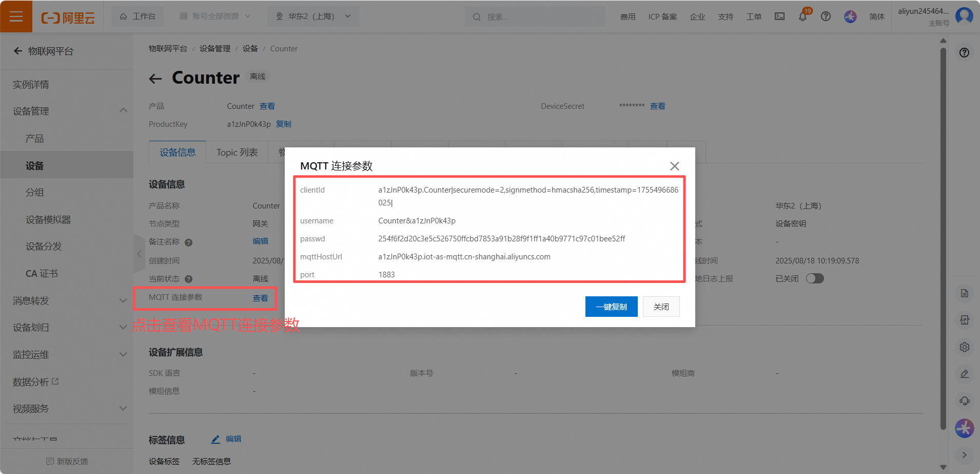980x474 pixels.
Task: Click the pencil edit icon for tag info
Action: click(x=216, y=439)
